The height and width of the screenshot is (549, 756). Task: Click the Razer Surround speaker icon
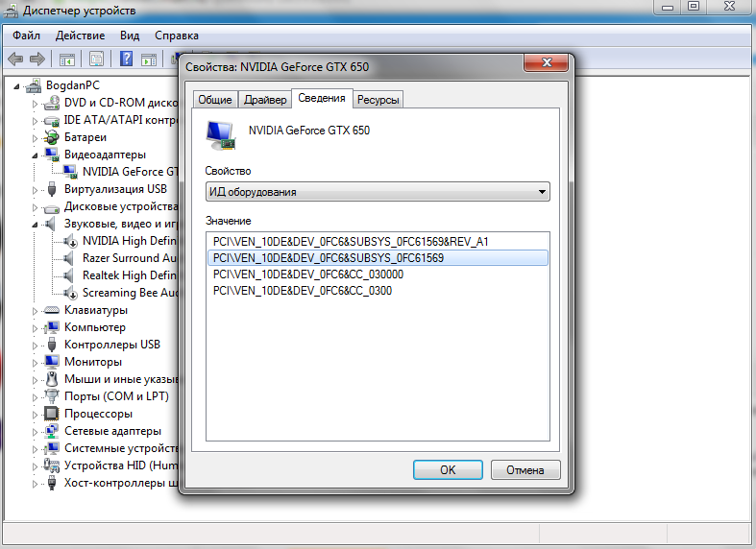pyautogui.click(x=69, y=258)
